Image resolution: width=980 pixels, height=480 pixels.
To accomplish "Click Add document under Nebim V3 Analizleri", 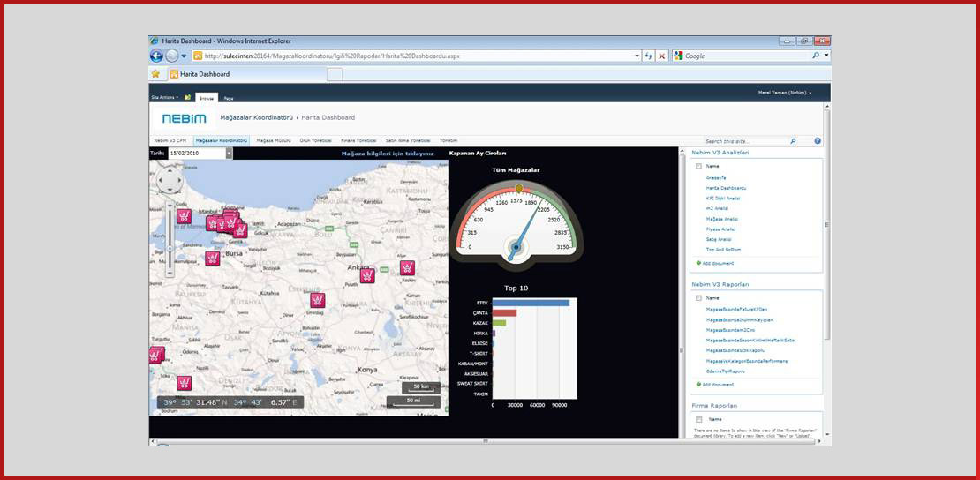I will pos(715,263).
